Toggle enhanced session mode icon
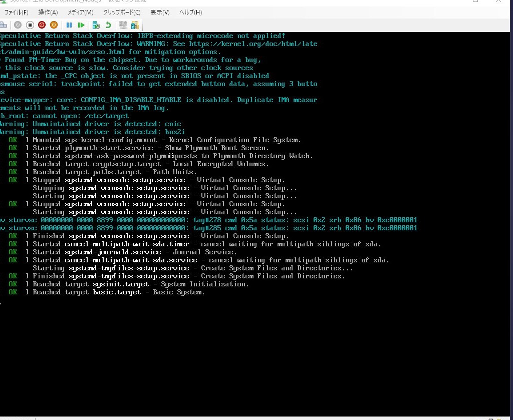The image size is (513, 420). (123, 25)
